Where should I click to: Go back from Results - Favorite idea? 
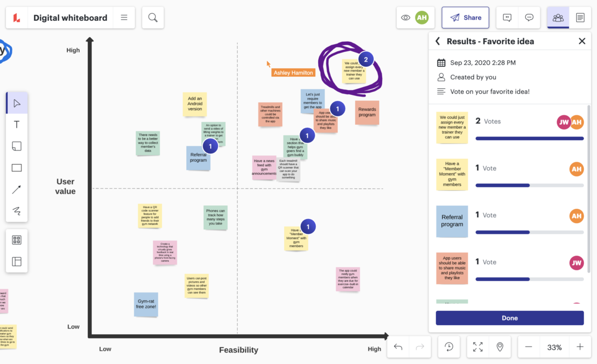(438, 41)
